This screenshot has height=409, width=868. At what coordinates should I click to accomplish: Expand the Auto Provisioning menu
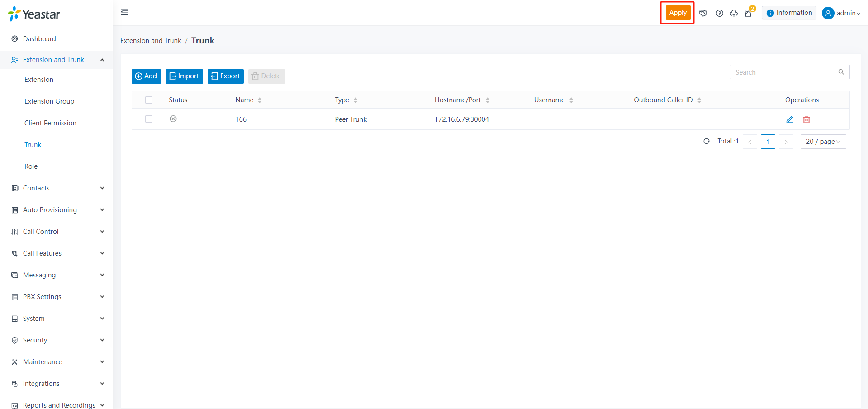click(x=57, y=210)
